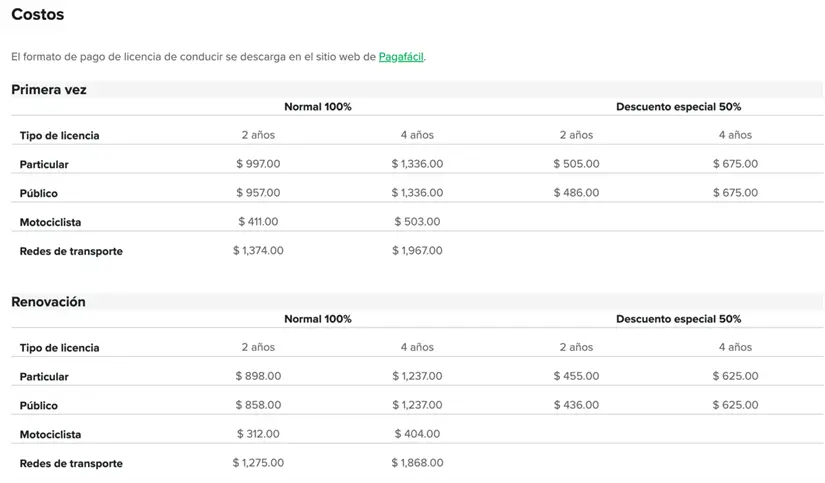This screenshot has height=483, width=825.
Task: Open the Pagafácil website link
Action: (x=401, y=57)
